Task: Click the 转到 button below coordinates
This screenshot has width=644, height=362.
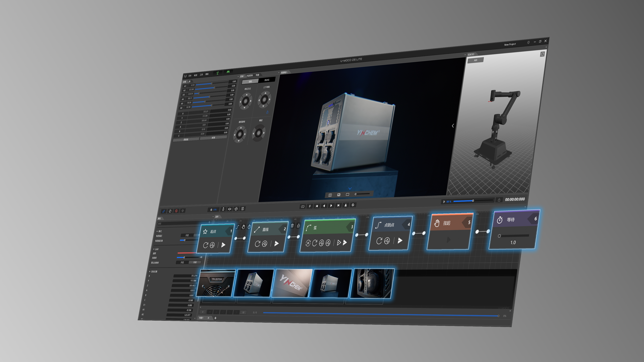Action: [213, 138]
